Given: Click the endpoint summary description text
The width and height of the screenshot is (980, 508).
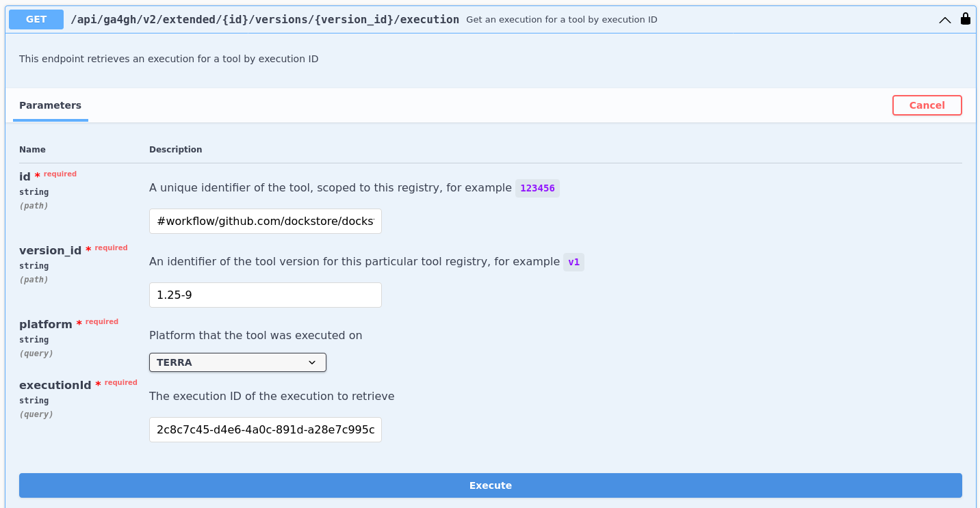Looking at the screenshot, I should [x=559, y=19].
